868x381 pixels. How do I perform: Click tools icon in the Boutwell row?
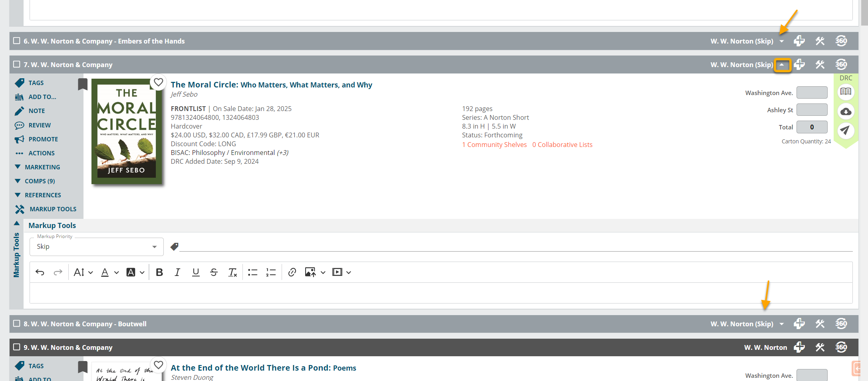point(820,323)
